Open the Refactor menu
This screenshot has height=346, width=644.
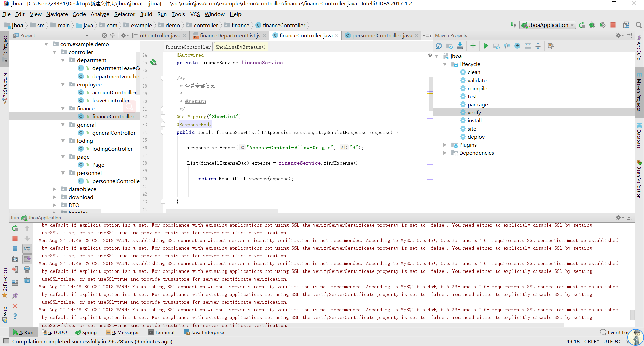(124, 14)
